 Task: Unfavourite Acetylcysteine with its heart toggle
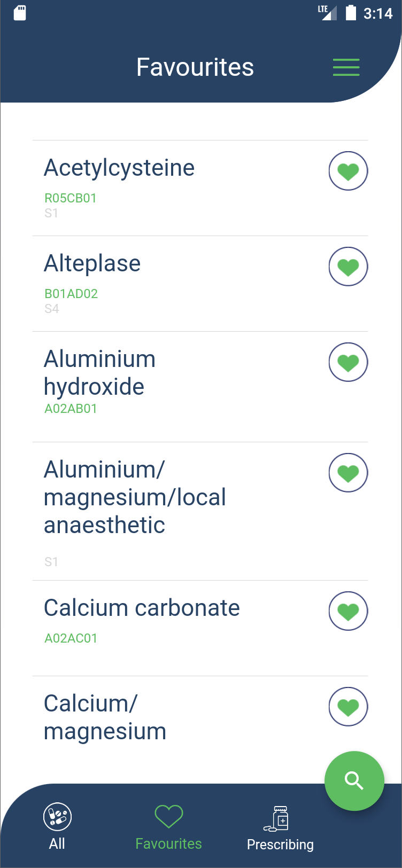(x=348, y=171)
